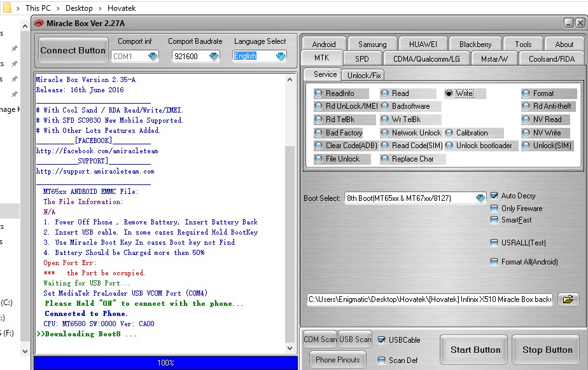Viewport: 588px width, 370px height.
Task: Click the Miracle Box logo in title bar
Action: click(39, 24)
